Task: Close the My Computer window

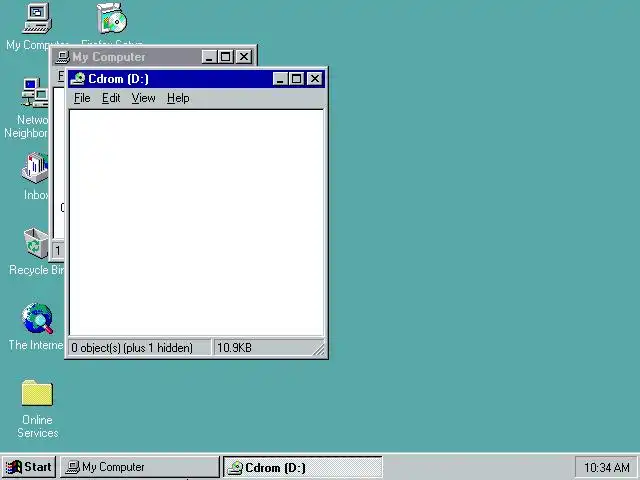Action: 244,57
